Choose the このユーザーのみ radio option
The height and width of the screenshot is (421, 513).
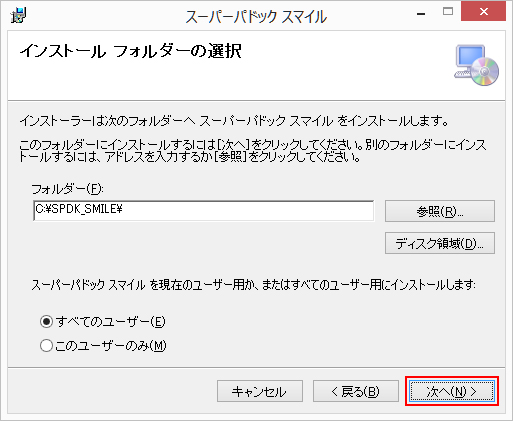pyautogui.click(x=46, y=346)
